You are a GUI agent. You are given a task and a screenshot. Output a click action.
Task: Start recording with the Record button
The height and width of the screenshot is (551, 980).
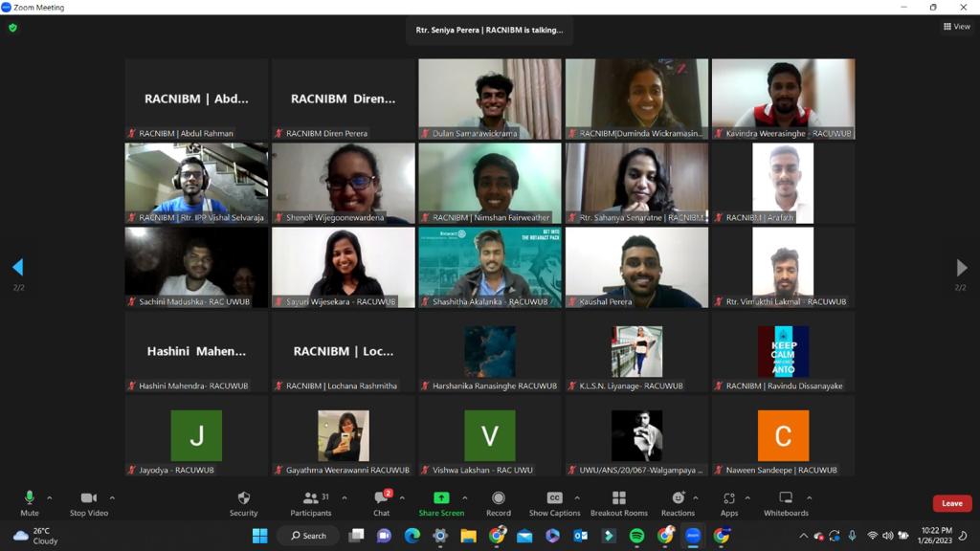click(x=499, y=503)
